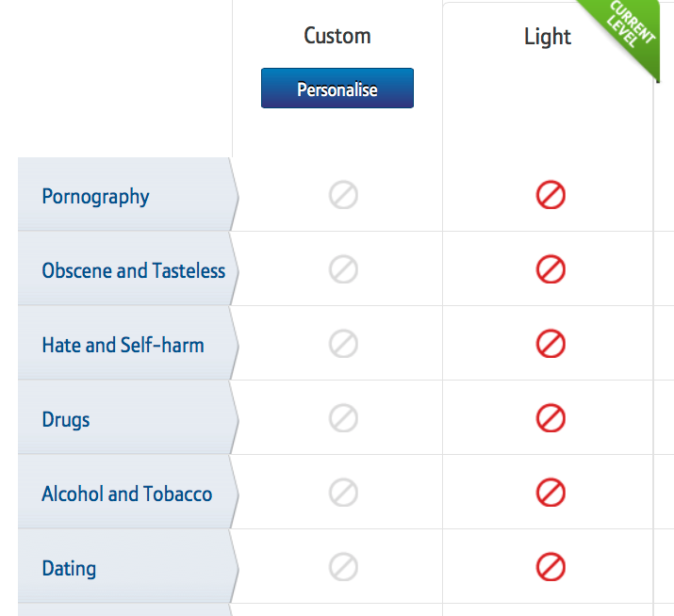Click the grey Drugs block icon in Custom
The image size is (674, 616).
pos(343,418)
